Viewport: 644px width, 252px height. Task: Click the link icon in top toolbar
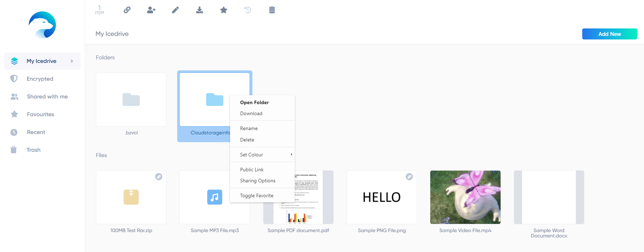coord(127,10)
